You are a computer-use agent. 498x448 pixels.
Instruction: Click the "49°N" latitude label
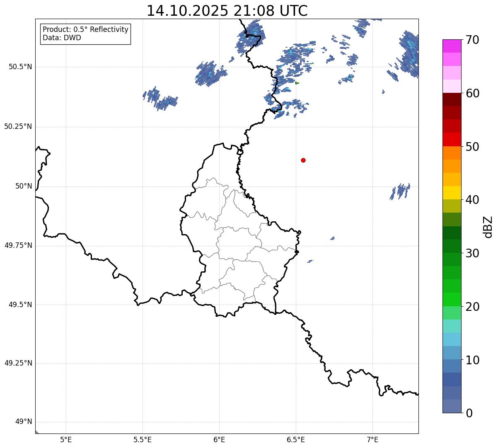pos(24,422)
